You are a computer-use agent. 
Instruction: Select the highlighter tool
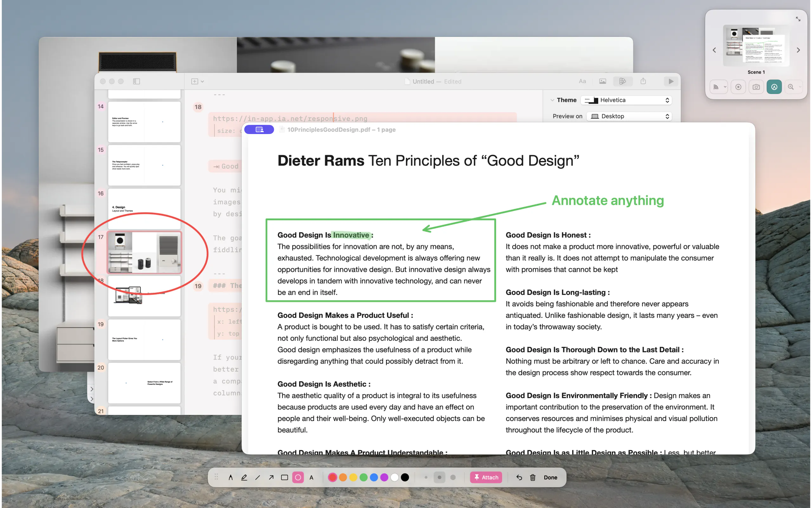[x=244, y=478]
